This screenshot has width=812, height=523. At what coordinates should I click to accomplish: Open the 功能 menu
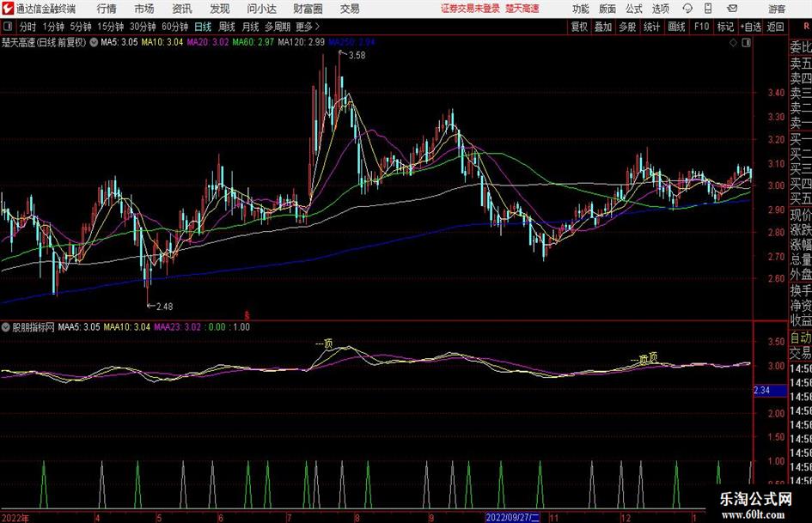[581, 9]
